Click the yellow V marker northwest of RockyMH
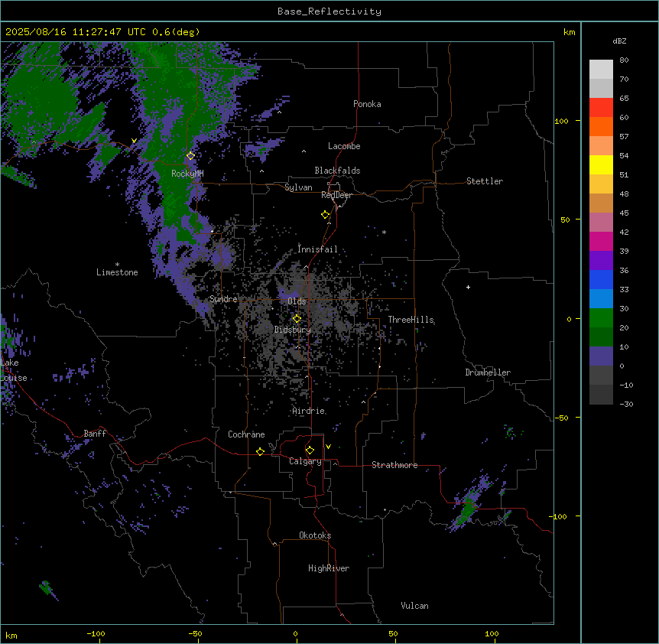Screen dimensions: 659x644 point(134,141)
